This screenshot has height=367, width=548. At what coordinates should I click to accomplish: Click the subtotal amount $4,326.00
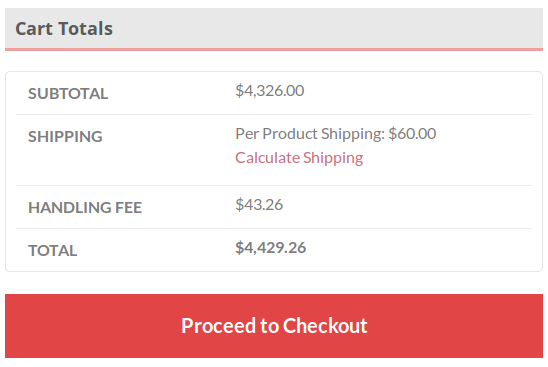[269, 91]
